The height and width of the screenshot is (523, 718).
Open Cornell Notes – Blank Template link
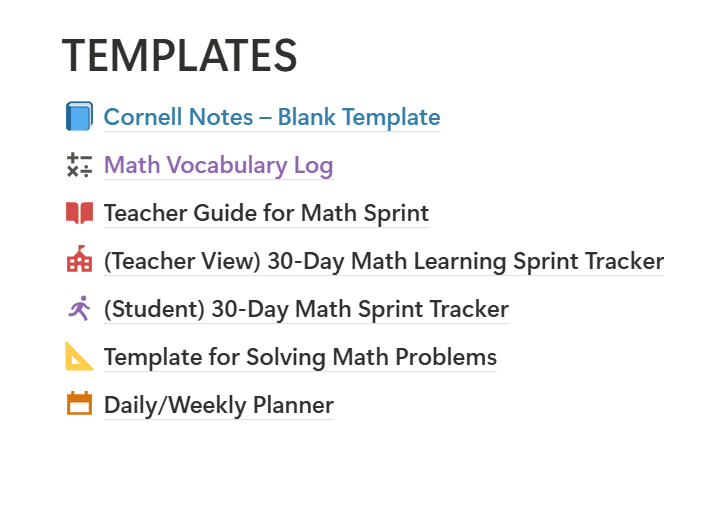[272, 117]
